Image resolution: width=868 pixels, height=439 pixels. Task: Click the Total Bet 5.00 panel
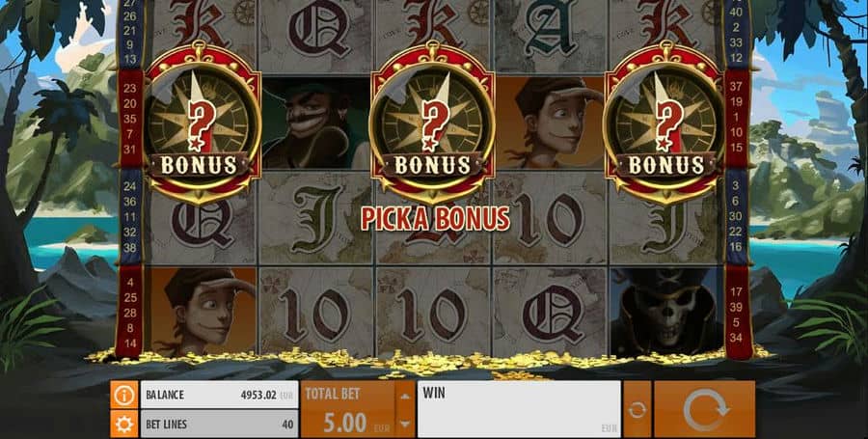(349, 409)
